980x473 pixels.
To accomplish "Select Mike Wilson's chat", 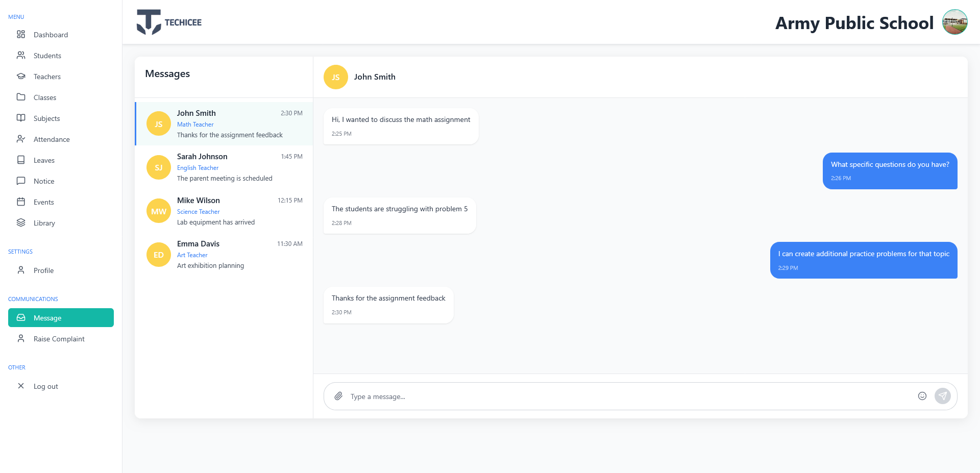I will coord(224,211).
